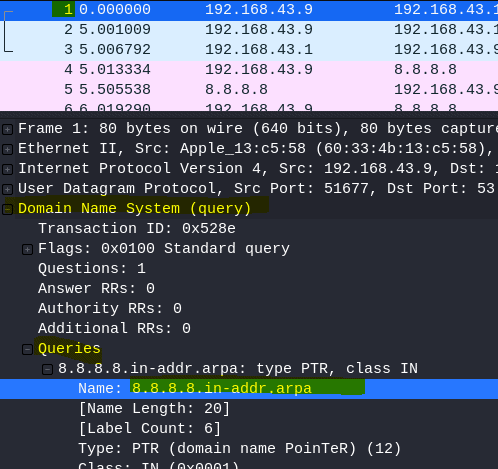Image resolution: width=498 pixels, height=469 pixels.
Task: Click destination 8.8.8.8 in packet 4
Action: (x=425, y=70)
